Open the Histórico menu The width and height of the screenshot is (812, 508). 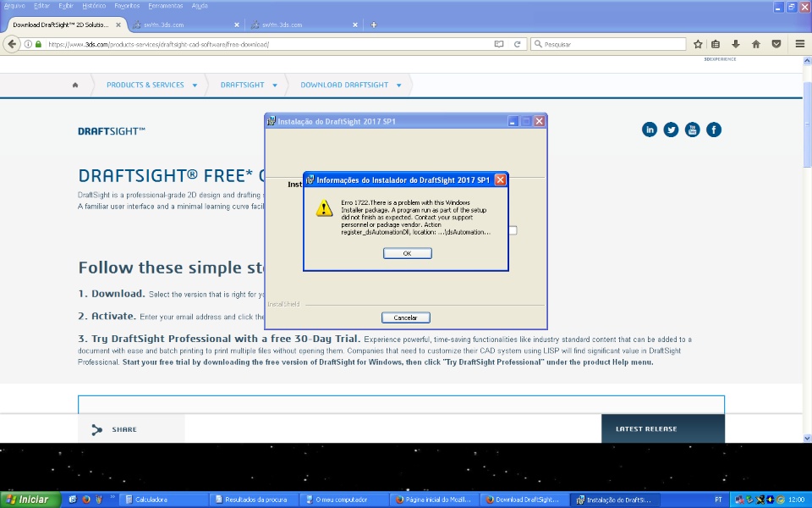(x=94, y=6)
